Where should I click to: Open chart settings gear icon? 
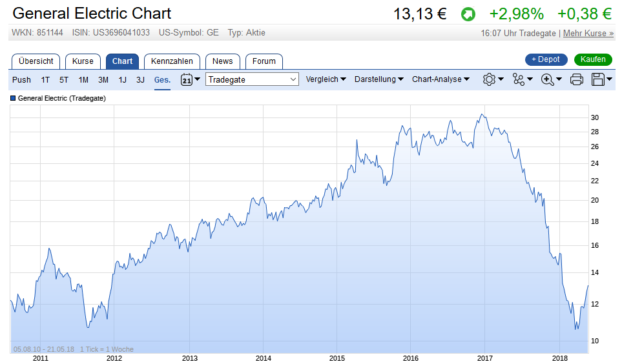coord(489,79)
